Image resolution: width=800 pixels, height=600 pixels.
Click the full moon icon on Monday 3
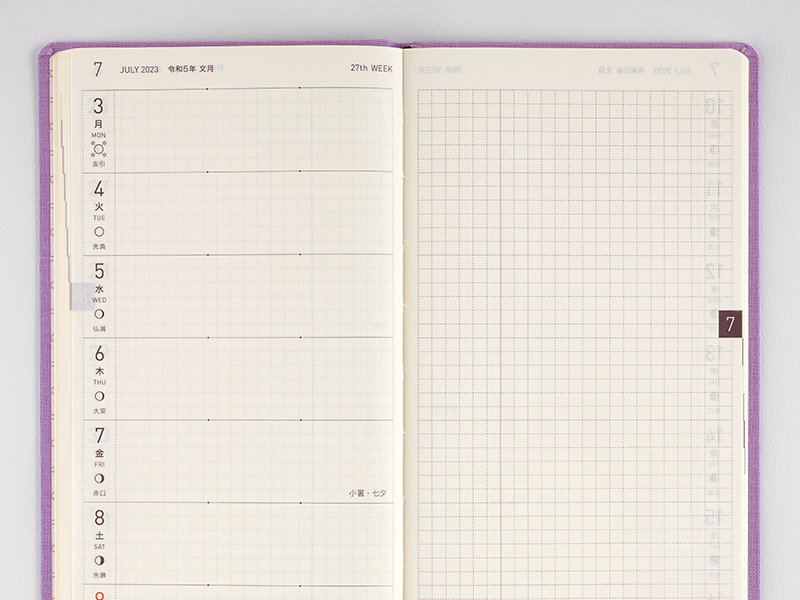pyautogui.click(x=99, y=149)
